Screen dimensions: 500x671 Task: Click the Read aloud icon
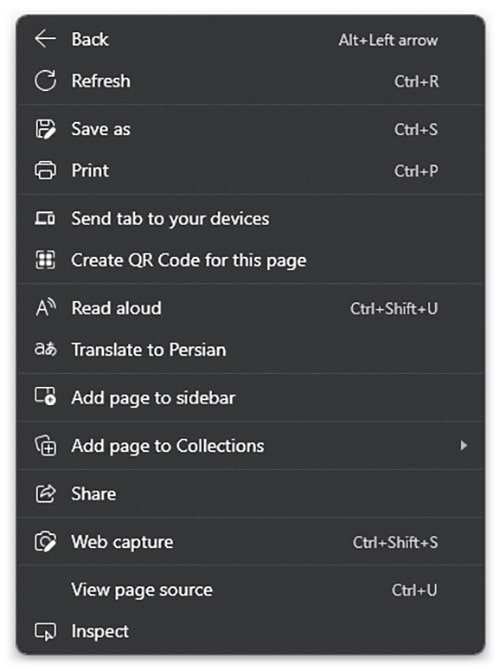45,308
